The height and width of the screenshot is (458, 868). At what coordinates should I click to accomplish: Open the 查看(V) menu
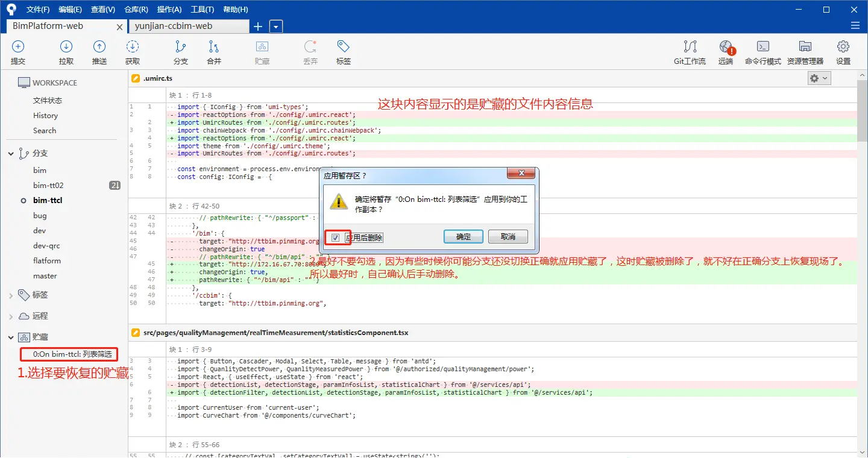pyautogui.click(x=103, y=10)
